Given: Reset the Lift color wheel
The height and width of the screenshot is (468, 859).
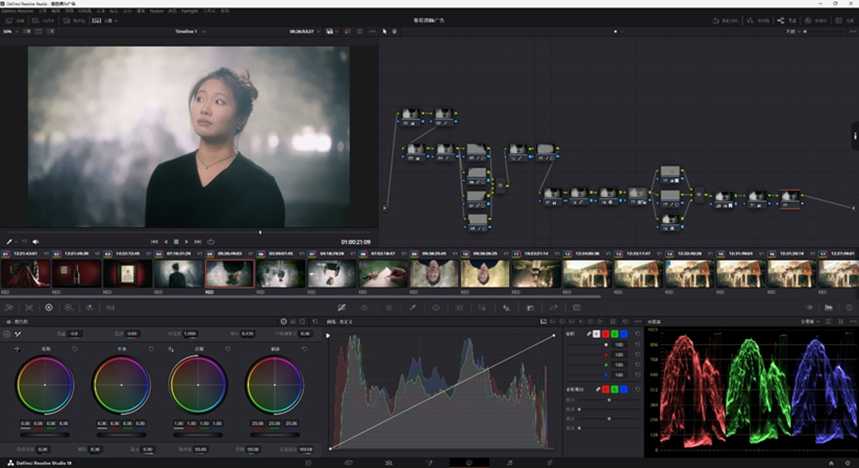Looking at the screenshot, I should (x=75, y=349).
